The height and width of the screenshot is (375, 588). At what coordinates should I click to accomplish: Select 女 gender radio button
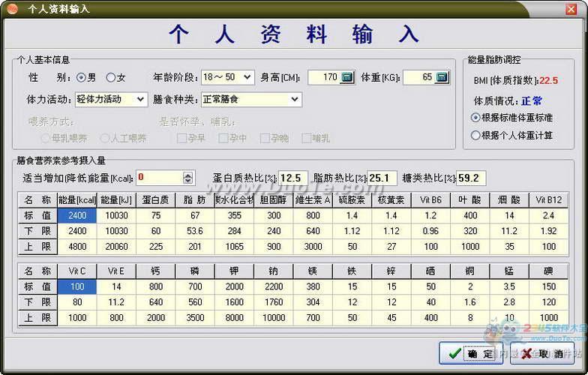click(110, 77)
